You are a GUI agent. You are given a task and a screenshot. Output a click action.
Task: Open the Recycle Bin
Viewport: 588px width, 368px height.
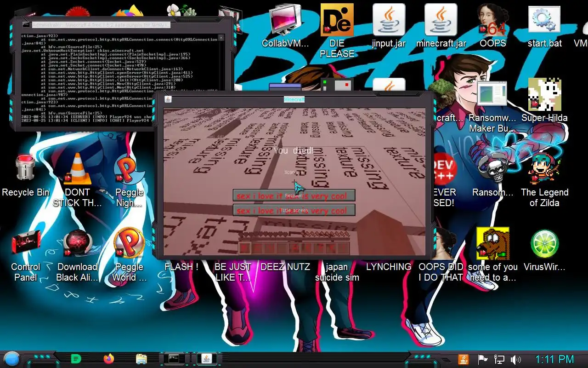point(25,176)
